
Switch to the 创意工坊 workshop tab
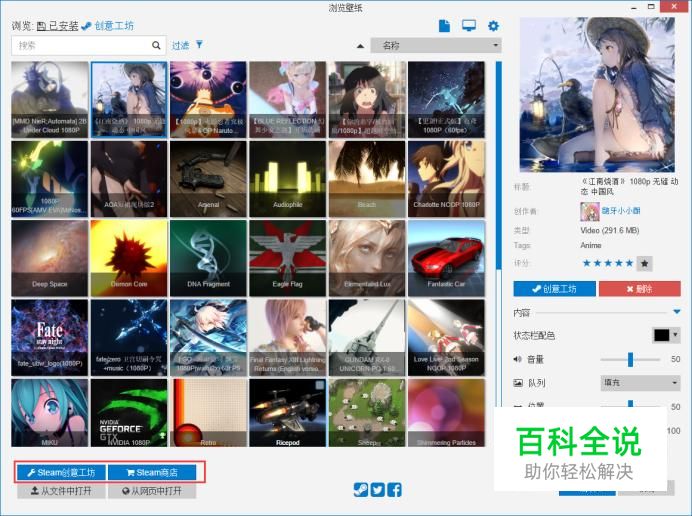coord(108,26)
